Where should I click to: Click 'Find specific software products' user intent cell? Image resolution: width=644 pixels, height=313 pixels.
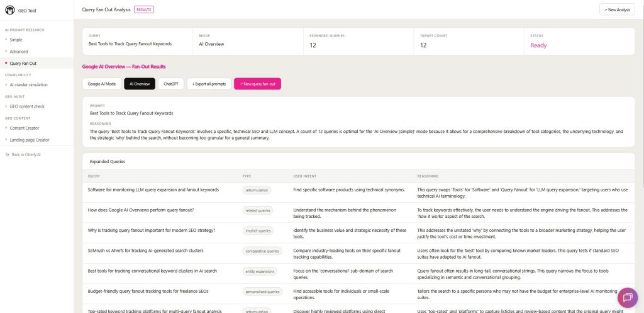pyautogui.click(x=349, y=190)
